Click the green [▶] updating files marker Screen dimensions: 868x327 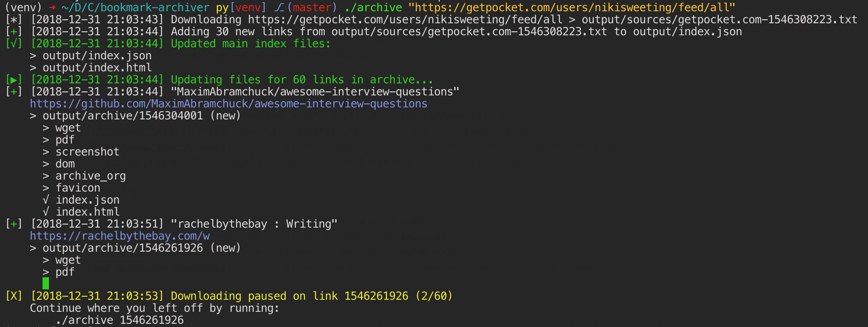(x=14, y=80)
